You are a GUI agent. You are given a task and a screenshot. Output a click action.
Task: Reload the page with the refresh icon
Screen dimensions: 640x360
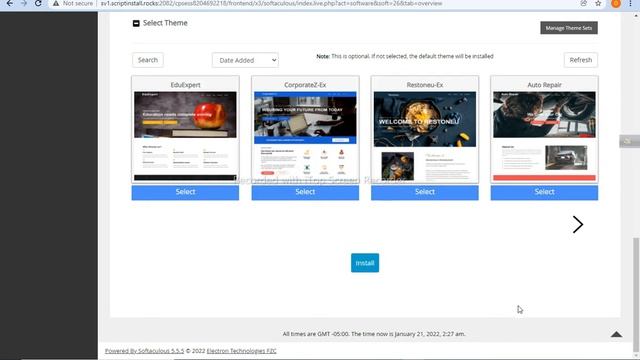point(38,3)
